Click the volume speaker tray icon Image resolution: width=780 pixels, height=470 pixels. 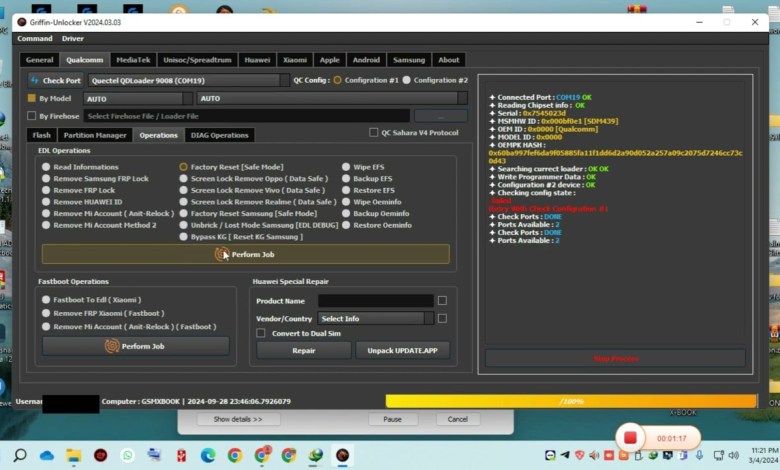click(733, 455)
